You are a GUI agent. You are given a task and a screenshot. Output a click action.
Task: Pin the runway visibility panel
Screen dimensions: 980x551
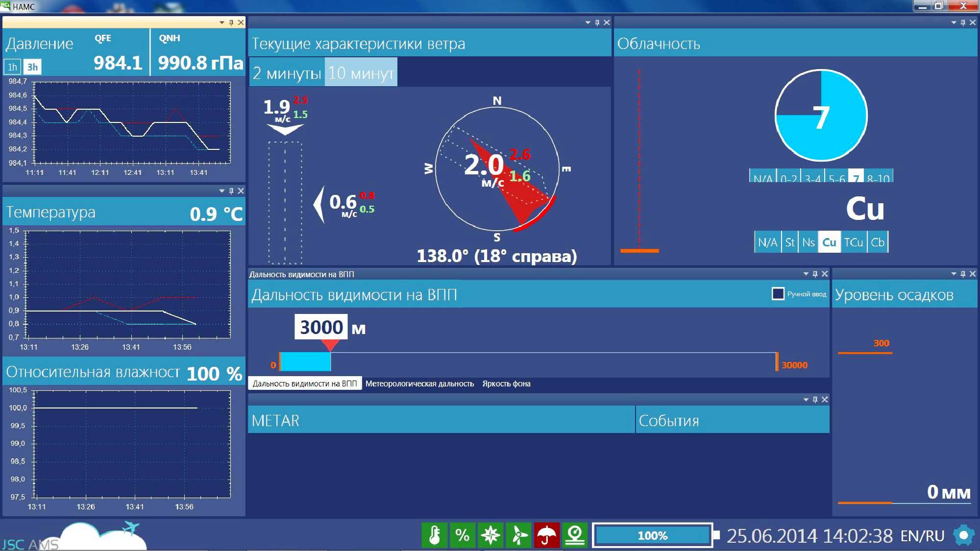click(x=815, y=274)
